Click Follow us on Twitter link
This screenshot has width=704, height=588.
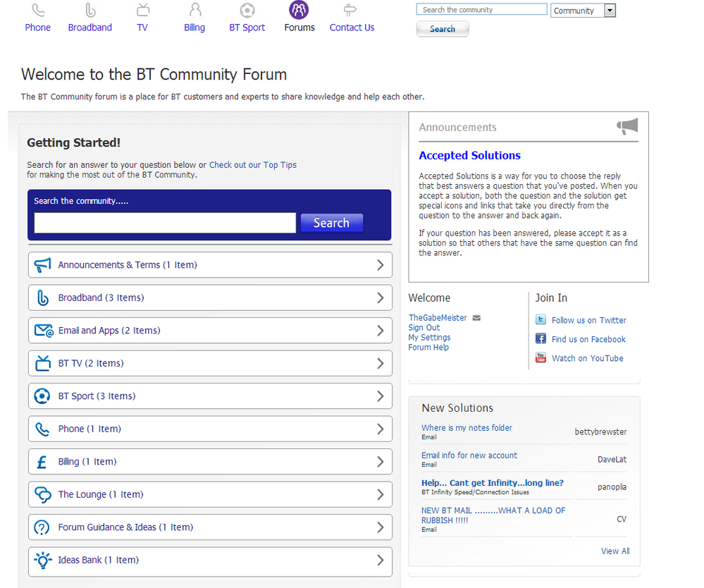(x=588, y=320)
